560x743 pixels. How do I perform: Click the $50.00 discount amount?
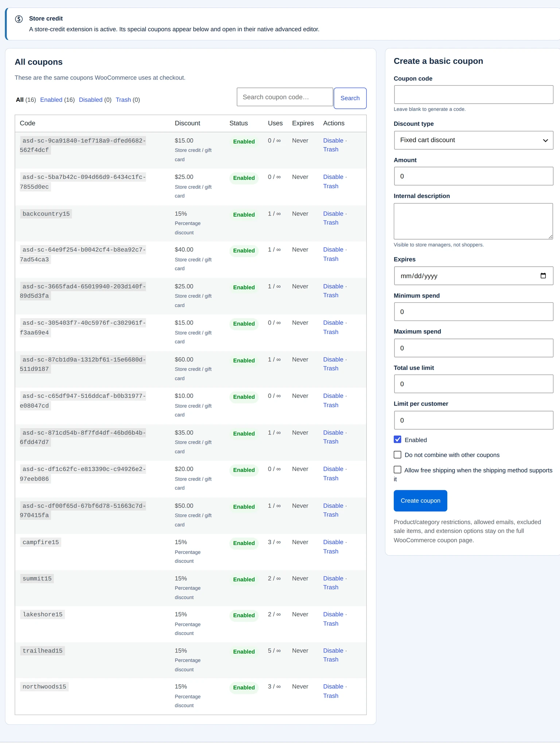pos(184,506)
